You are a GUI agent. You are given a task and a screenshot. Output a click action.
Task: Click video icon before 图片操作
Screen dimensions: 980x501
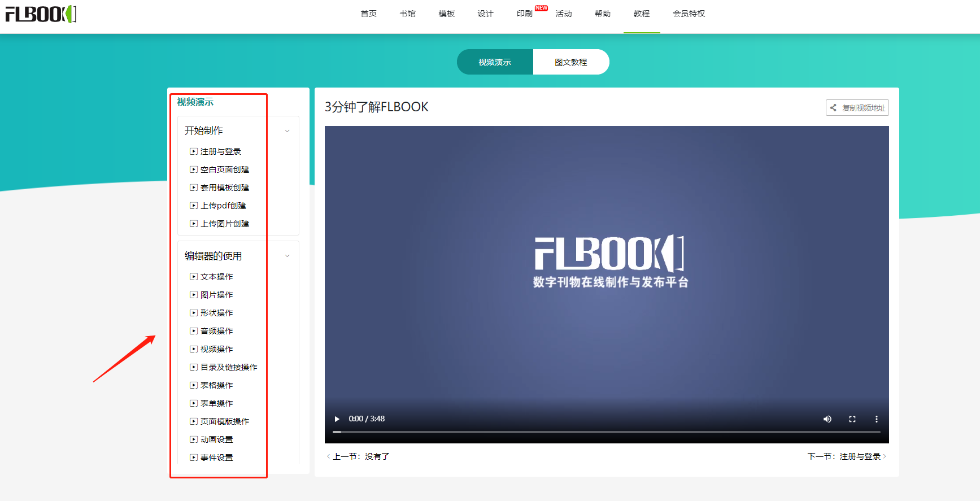[x=194, y=295]
